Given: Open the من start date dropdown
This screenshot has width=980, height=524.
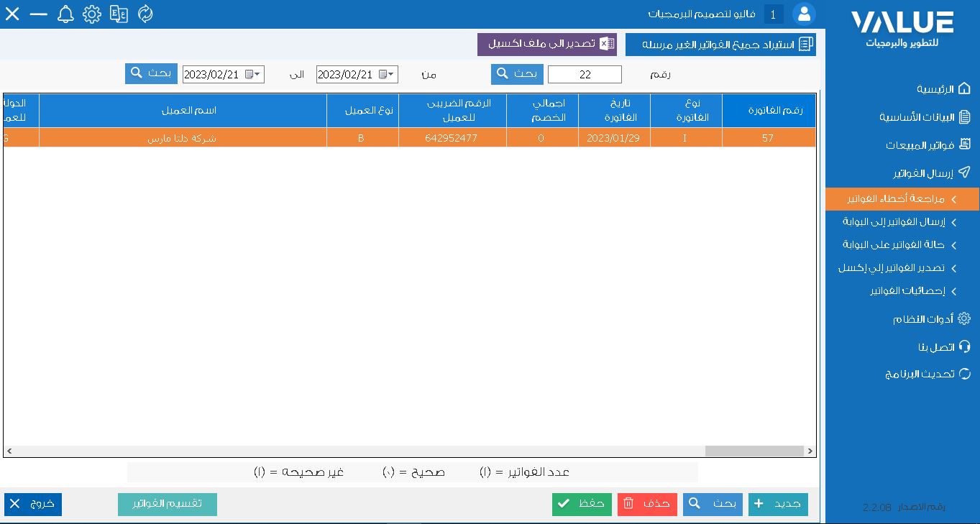Looking at the screenshot, I should tap(391, 75).
